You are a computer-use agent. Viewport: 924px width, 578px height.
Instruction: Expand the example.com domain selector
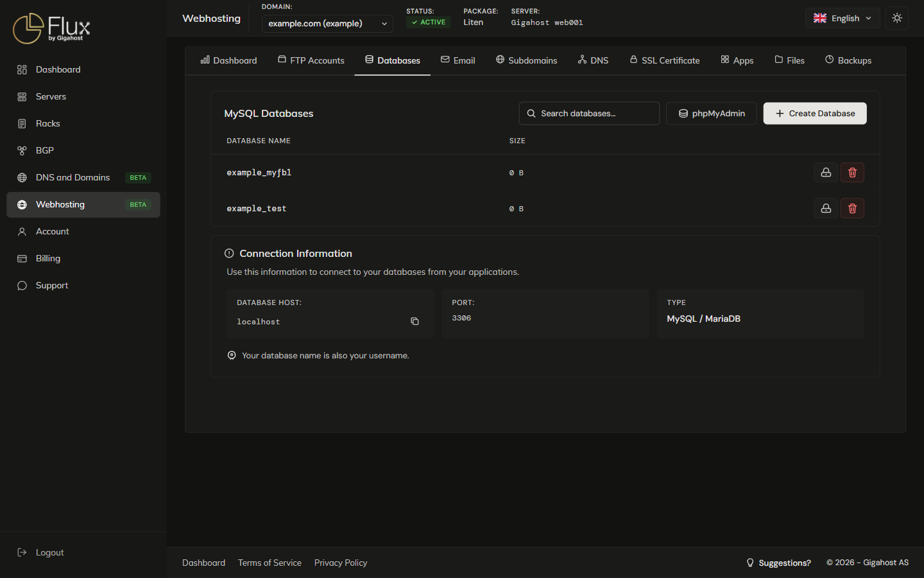click(327, 24)
